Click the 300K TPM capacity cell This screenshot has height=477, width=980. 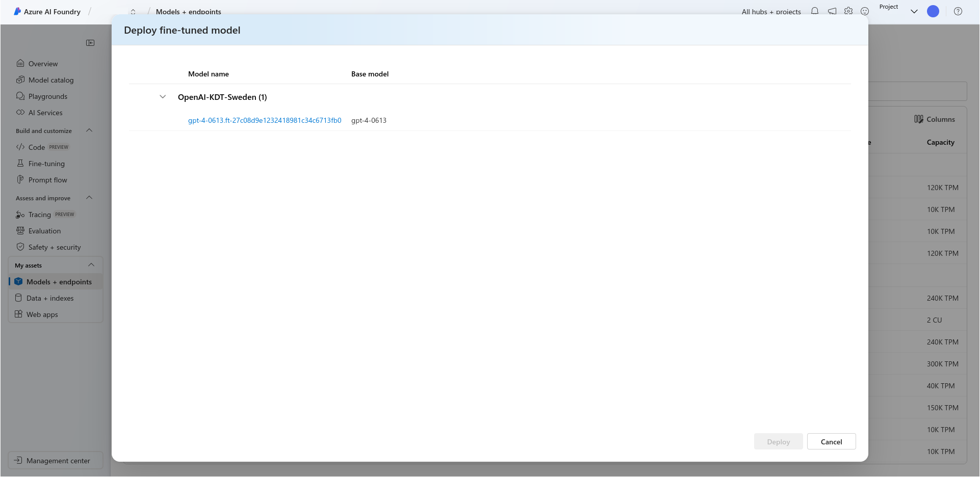pos(942,364)
